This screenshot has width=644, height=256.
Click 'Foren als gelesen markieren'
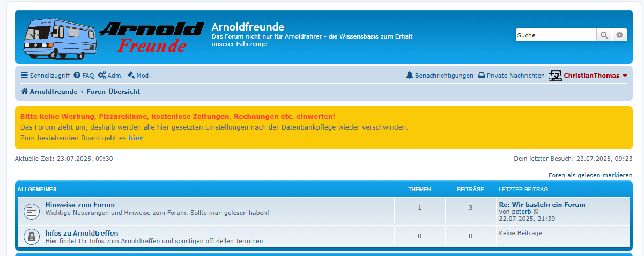tap(590, 175)
